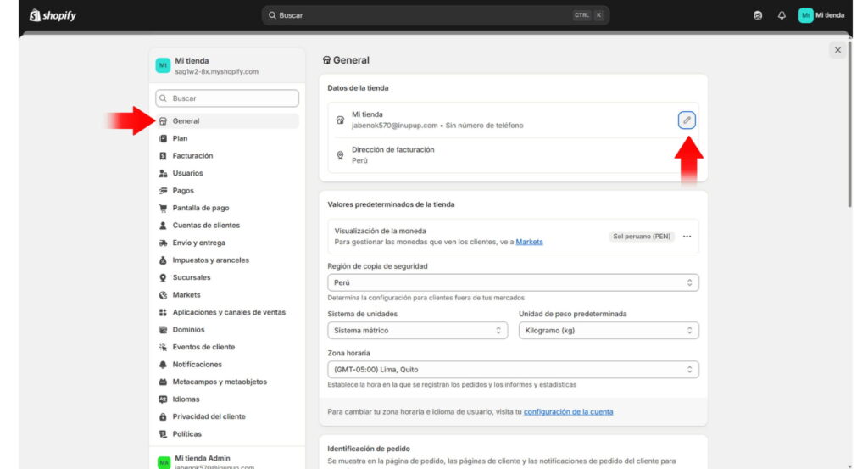Focus the top Buscar search bar
The image size is (868, 469).
click(x=424, y=15)
